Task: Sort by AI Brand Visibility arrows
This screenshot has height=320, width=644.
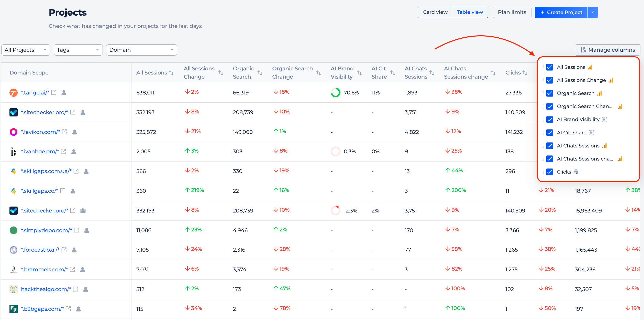Action: point(359,73)
